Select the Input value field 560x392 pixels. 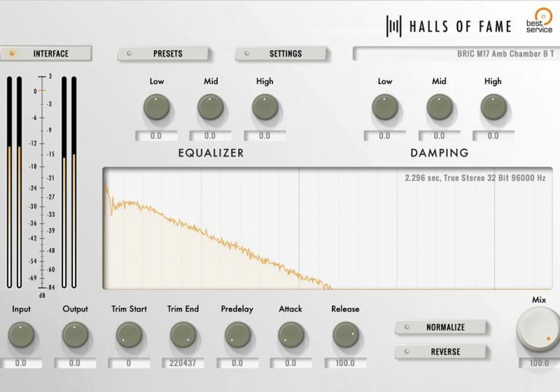coord(21,363)
